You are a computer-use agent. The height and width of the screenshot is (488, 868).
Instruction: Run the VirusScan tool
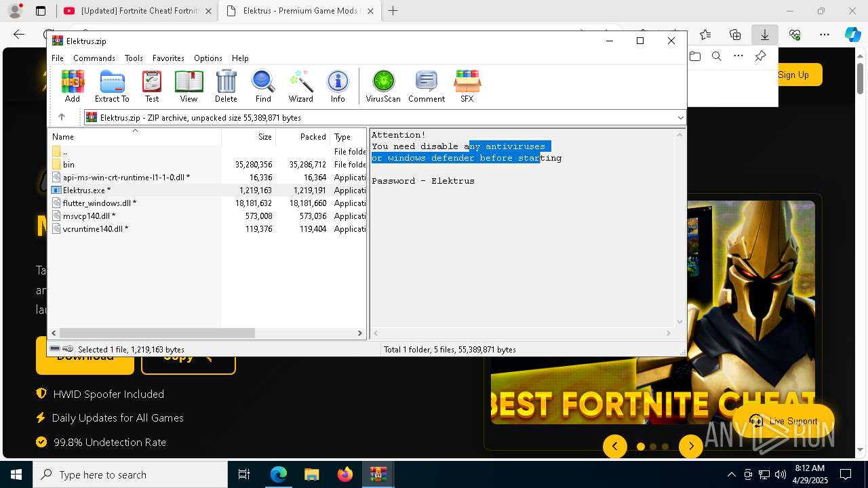pyautogui.click(x=383, y=86)
